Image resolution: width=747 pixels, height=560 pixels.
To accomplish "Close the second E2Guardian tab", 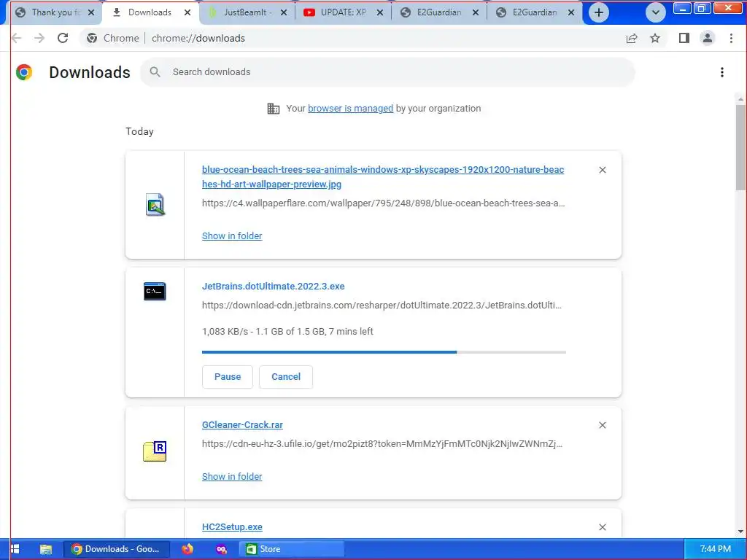I will tap(571, 12).
